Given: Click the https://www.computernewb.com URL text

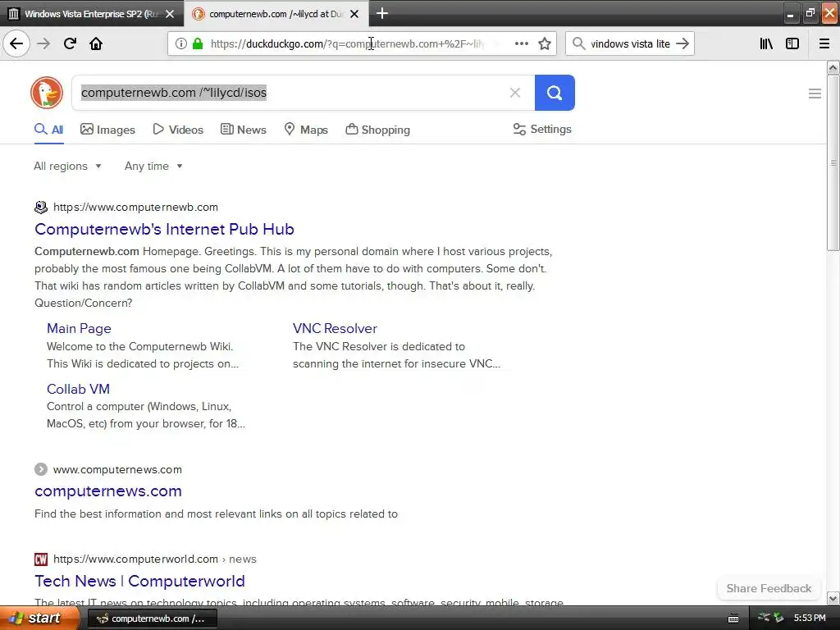Looking at the screenshot, I should [x=135, y=207].
